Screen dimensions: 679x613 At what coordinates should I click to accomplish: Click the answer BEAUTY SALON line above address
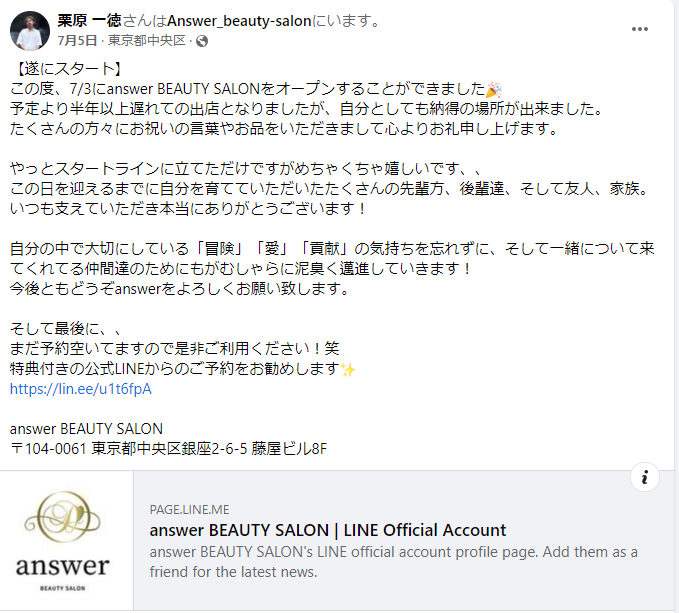pyautogui.click(x=86, y=429)
